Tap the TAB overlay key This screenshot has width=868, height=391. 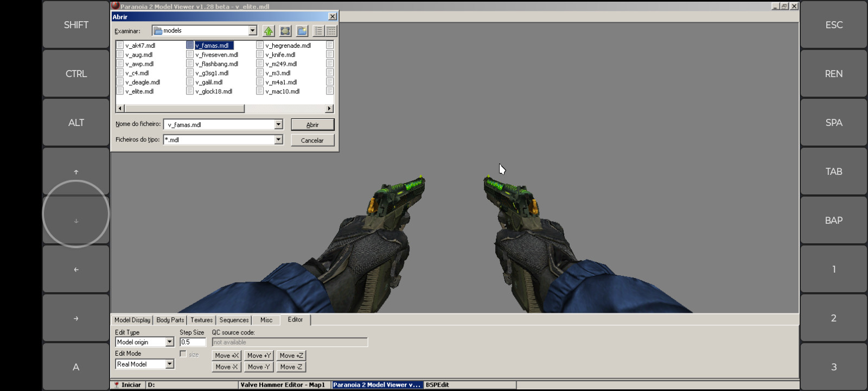(x=834, y=172)
